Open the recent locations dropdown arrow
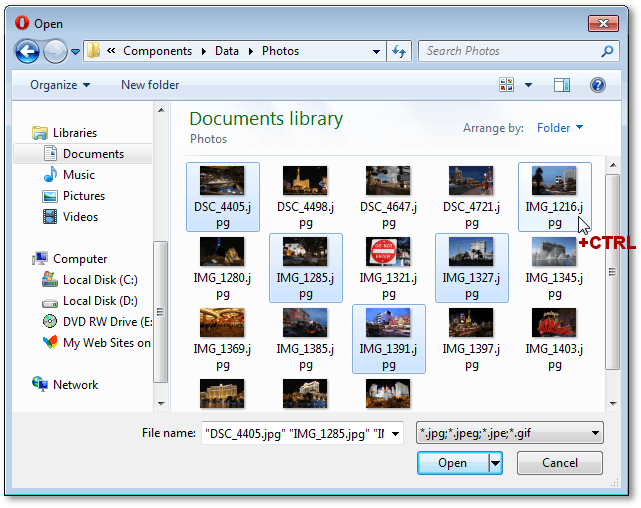641x508 pixels. [x=75, y=52]
